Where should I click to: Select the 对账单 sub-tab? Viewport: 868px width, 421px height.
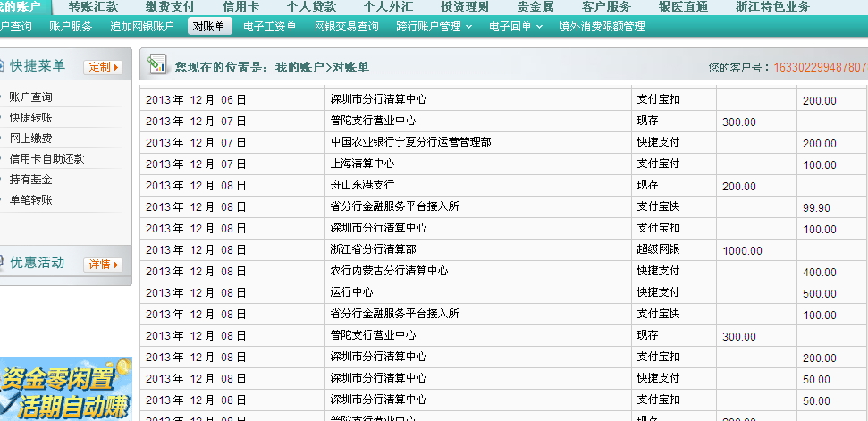pyautogui.click(x=208, y=27)
